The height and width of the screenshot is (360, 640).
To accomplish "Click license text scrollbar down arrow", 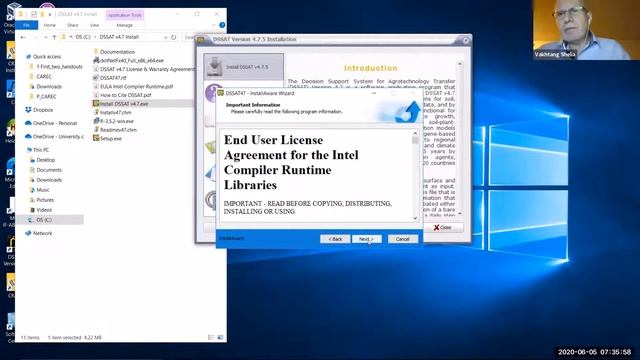I will [415, 218].
